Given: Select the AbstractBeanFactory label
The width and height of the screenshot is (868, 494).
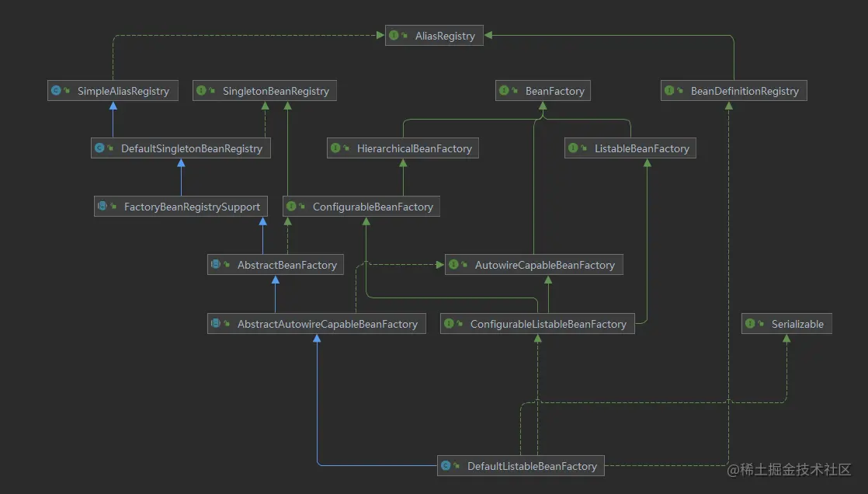Looking at the screenshot, I should click(x=286, y=265).
